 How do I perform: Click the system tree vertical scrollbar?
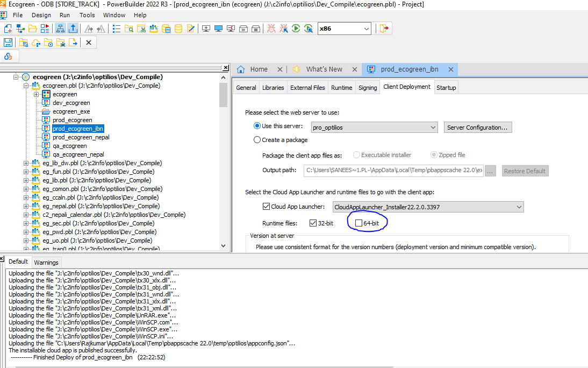pyautogui.click(x=223, y=161)
